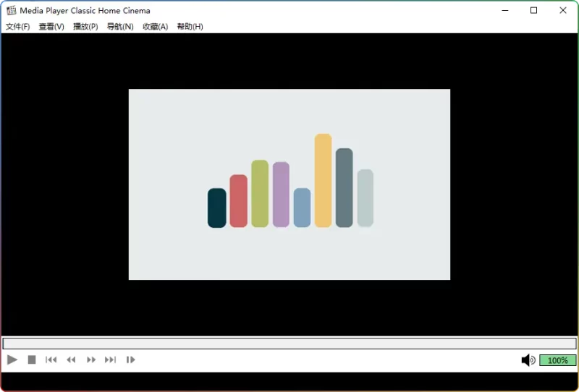Click the seek bar above the playback controls
The image size is (579, 392).
[289, 344]
